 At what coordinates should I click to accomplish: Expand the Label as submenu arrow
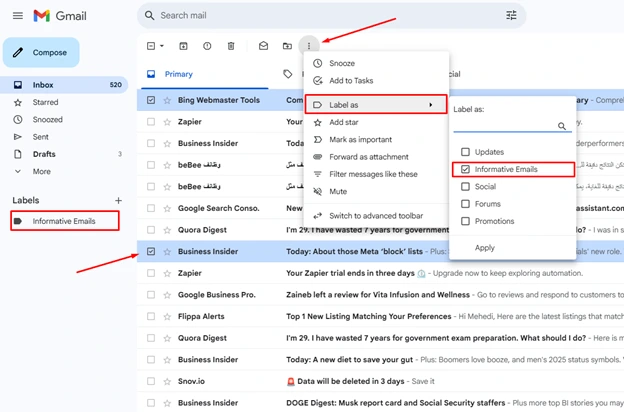click(x=431, y=105)
